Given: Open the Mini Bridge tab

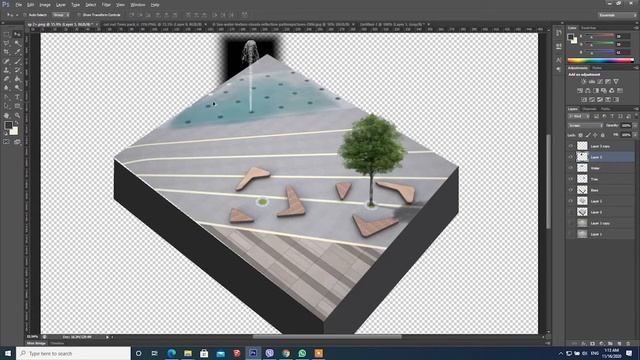Looking at the screenshot, I should [x=36, y=343].
